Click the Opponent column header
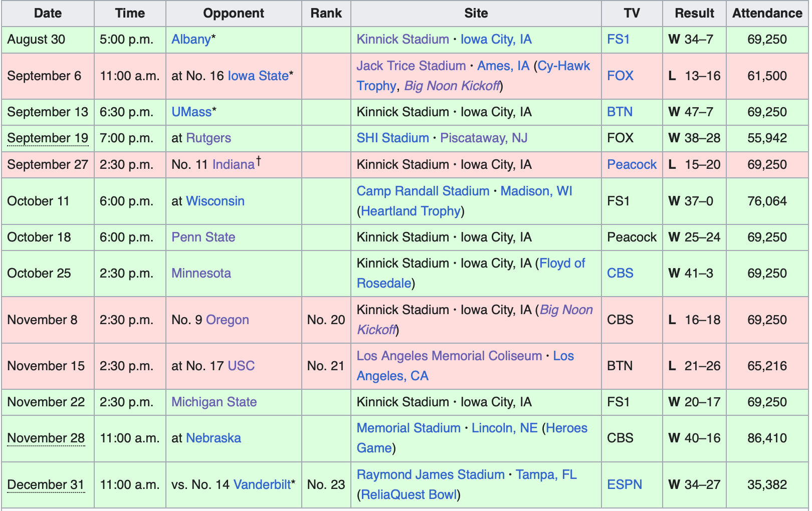 click(x=234, y=14)
